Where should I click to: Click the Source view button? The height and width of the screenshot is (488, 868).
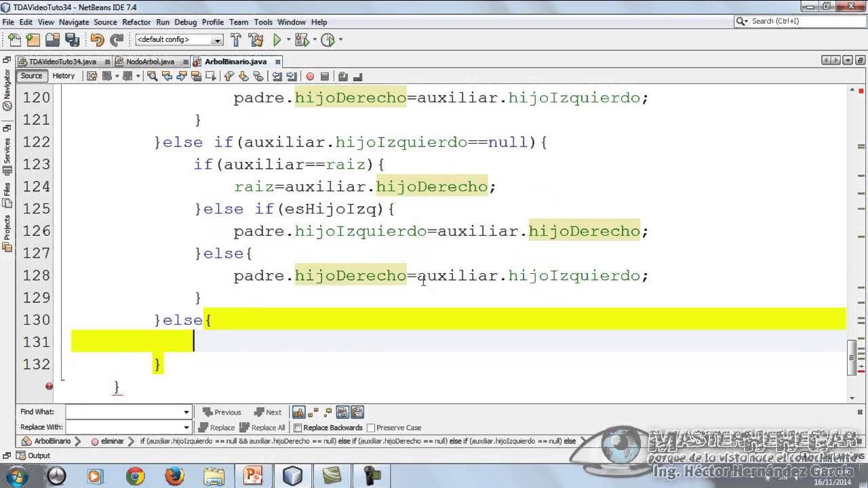[31, 76]
